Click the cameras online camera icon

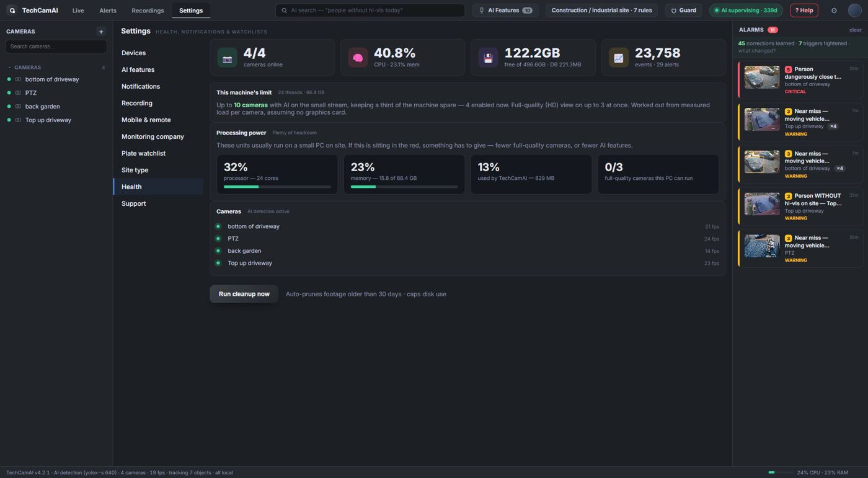pos(227,58)
